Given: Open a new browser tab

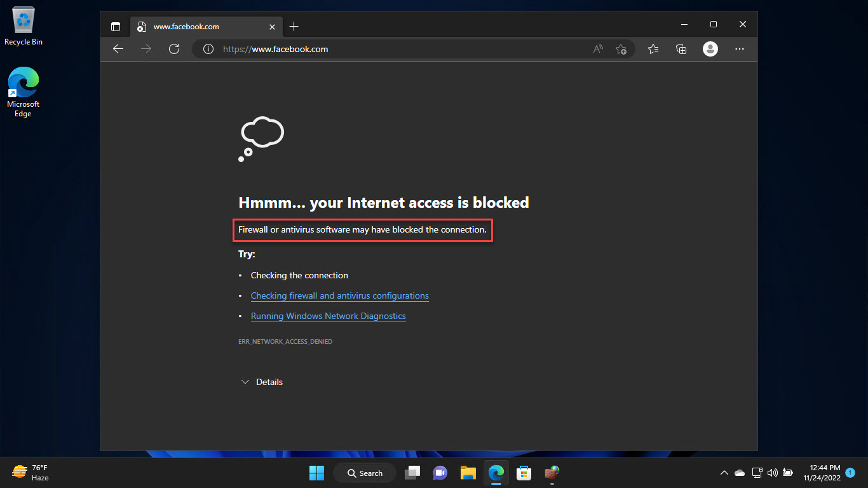Looking at the screenshot, I should coord(294,27).
